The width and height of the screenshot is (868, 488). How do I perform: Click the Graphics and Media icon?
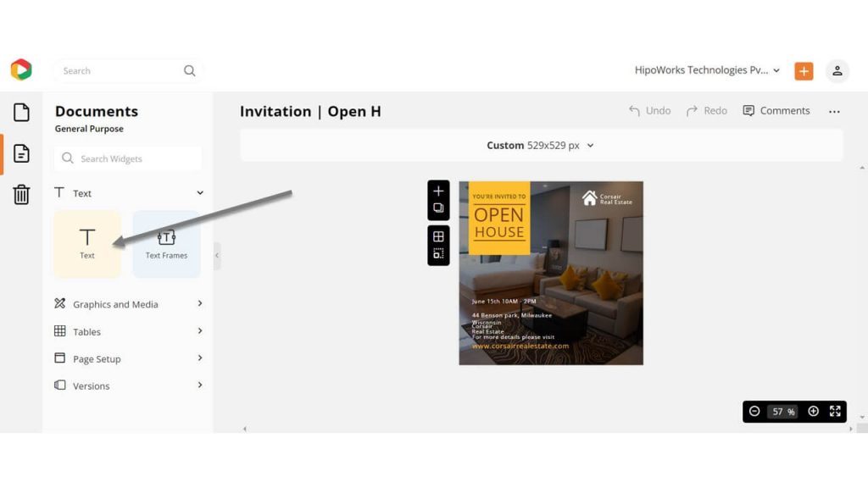point(60,303)
